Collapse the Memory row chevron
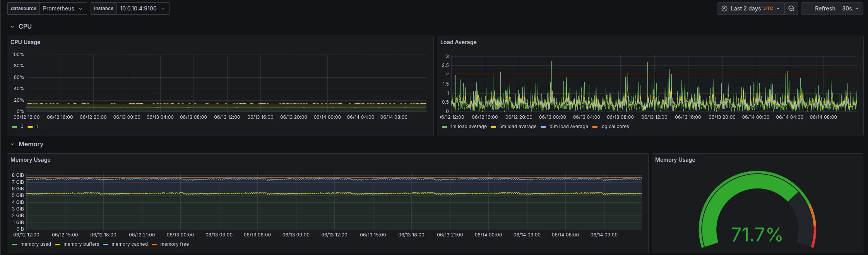The image size is (868, 255). click(12, 144)
